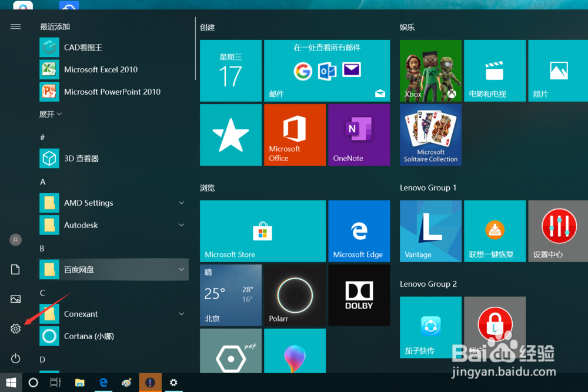The height and width of the screenshot is (392, 588).
Task: Open Settings gear on taskbar
Action: pos(173,382)
